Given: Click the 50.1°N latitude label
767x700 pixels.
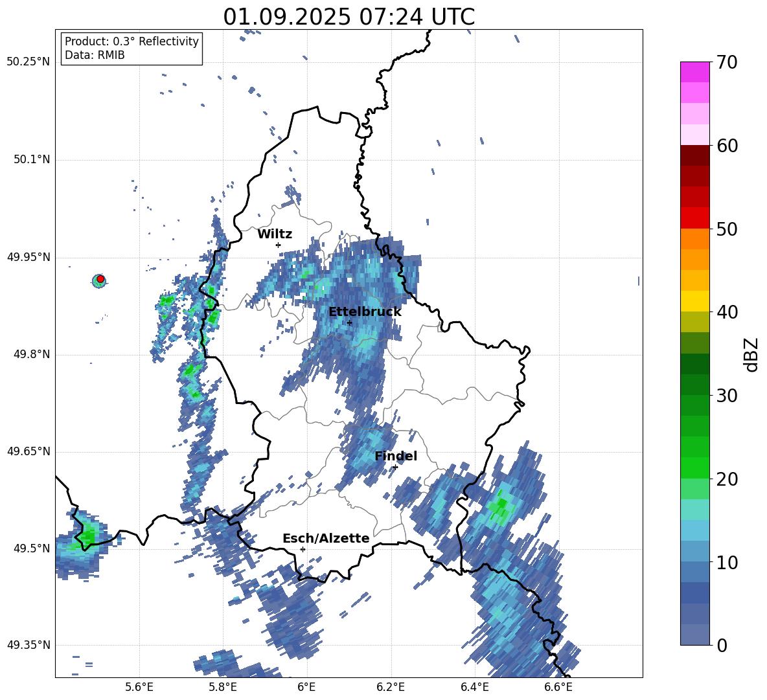Looking at the screenshot, I should pyautogui.click(x=31, y=159).
